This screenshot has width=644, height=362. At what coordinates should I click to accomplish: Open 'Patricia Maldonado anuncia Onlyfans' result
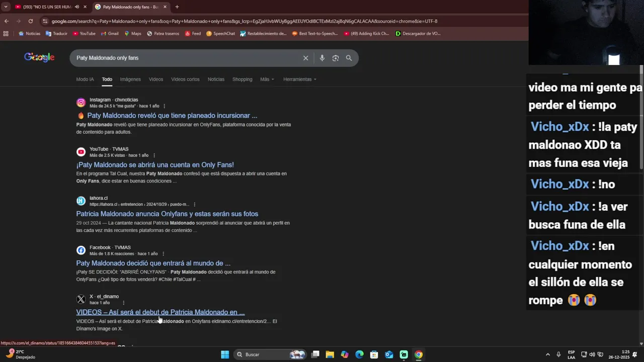pyautogui.click(x=167, y=214)
